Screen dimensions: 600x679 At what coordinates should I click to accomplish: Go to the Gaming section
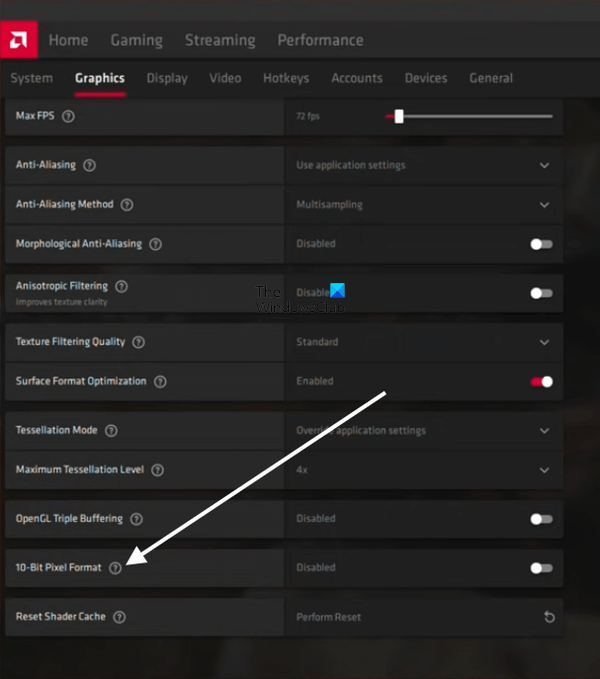coord(136,40)
